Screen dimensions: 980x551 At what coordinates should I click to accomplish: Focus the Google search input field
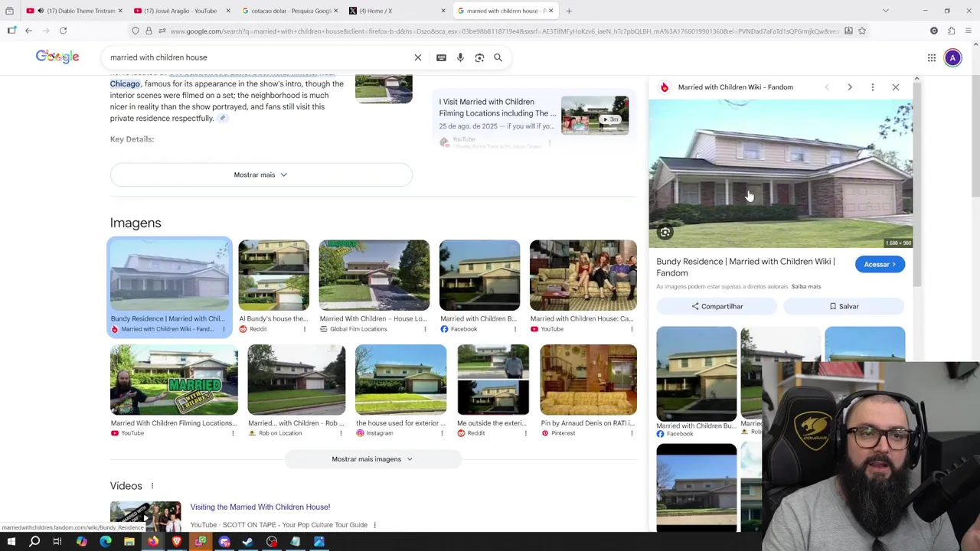point(260,57)
